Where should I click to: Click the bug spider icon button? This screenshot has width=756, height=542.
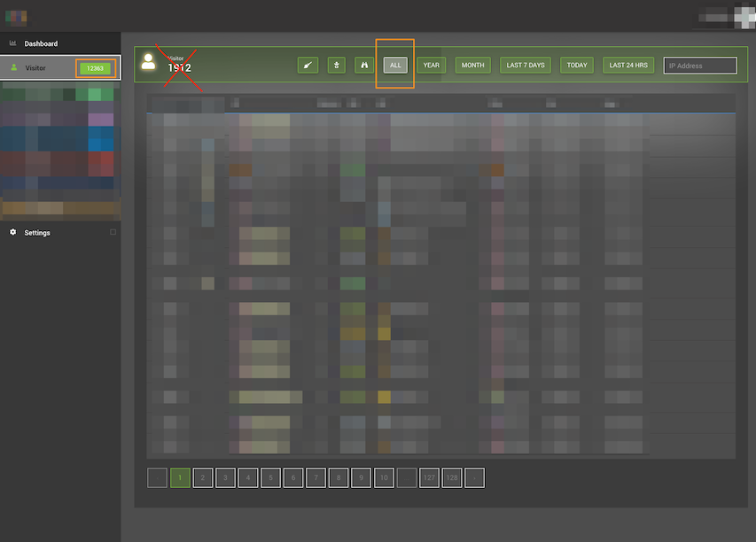coord(337,65)
